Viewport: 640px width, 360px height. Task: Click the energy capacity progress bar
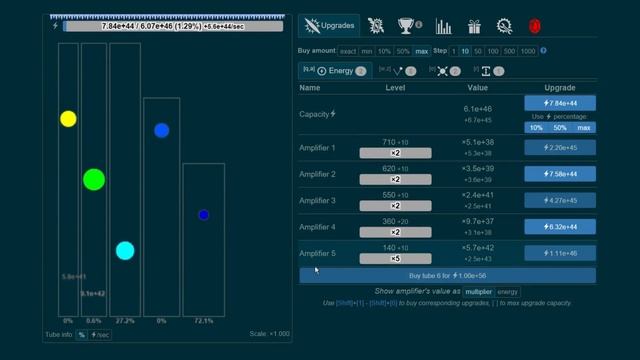pyautogui.click(x=173, y=26)
